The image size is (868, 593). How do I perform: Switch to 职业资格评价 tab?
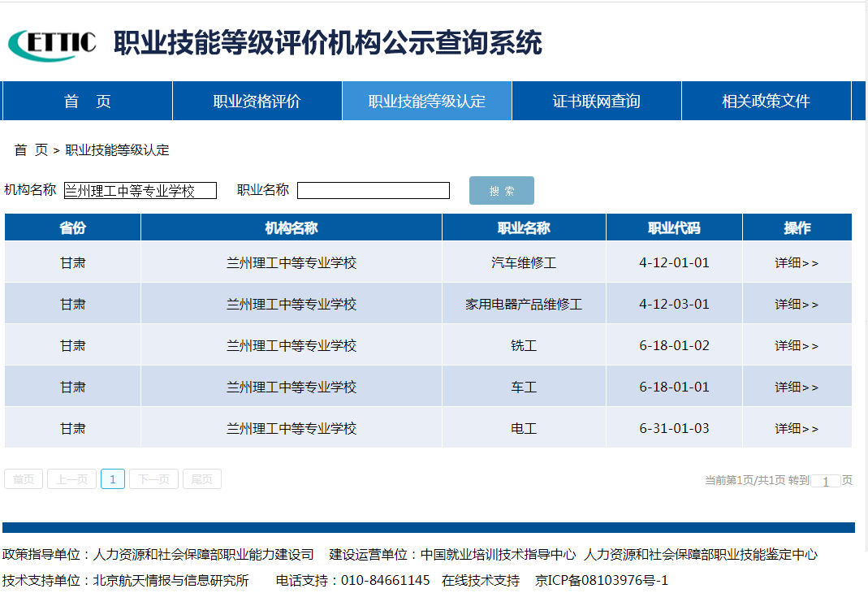point(257,102)
